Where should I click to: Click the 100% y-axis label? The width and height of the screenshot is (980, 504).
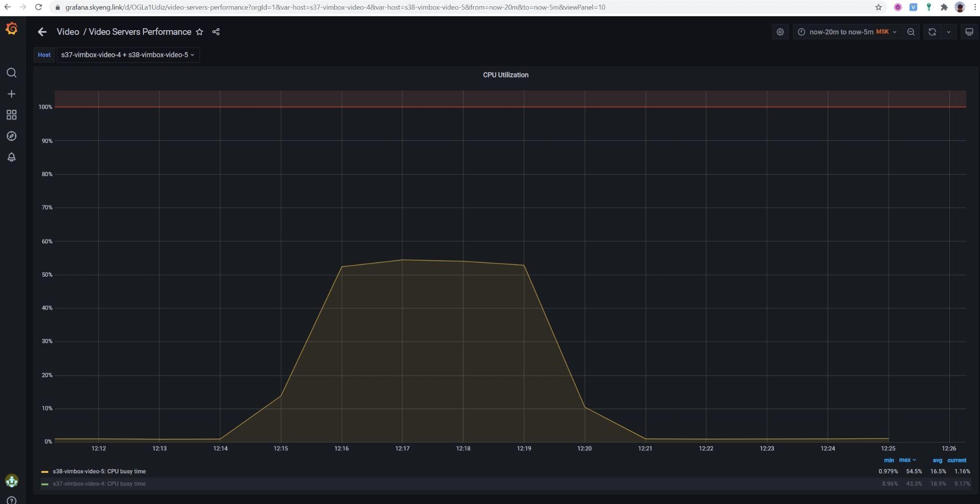(45, 107)
